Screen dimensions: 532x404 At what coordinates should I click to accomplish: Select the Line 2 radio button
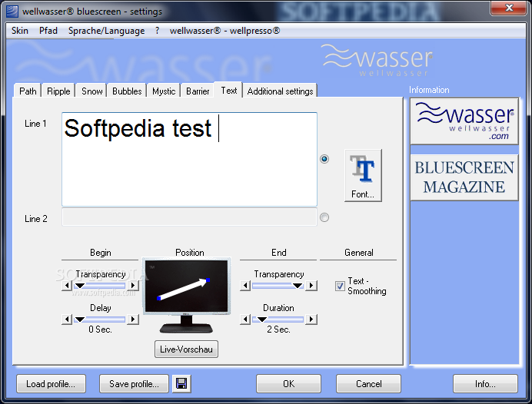click(x=324, y=217)
